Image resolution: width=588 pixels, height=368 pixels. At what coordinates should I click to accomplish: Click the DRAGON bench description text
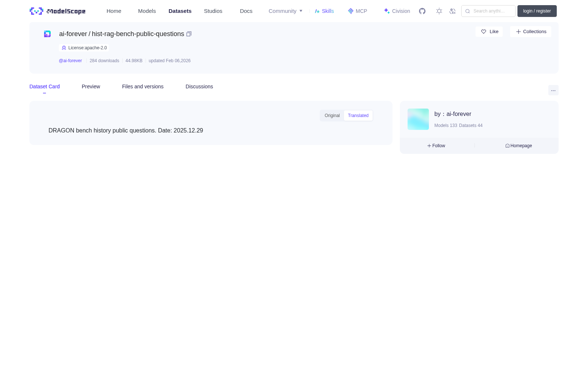click(x=126, y=131)
